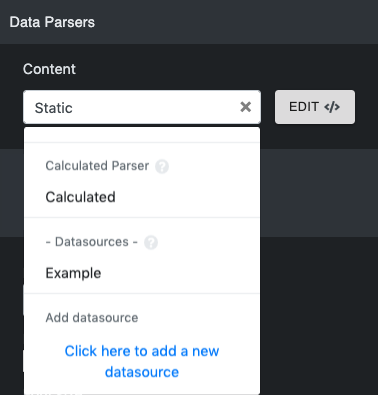
Task: Click the - Datasources - group heading
Action: (92, 242)
